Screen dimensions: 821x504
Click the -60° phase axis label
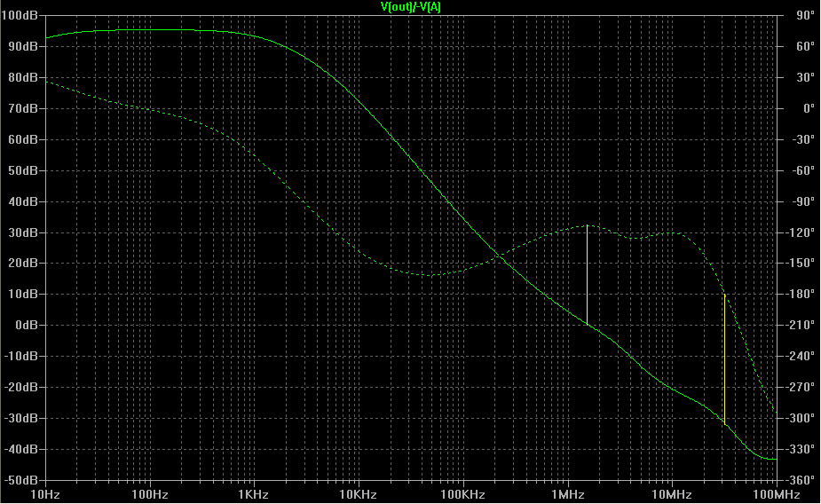point(801,170)
